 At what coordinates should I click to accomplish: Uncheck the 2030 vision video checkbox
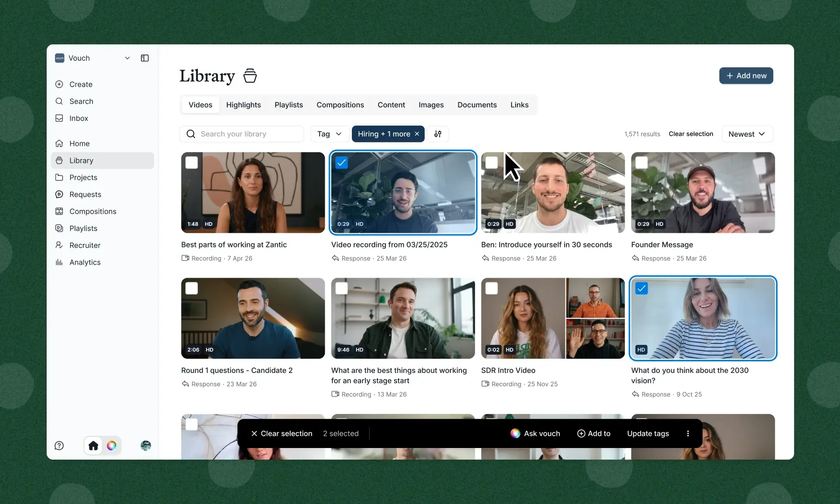pos(642,288)
